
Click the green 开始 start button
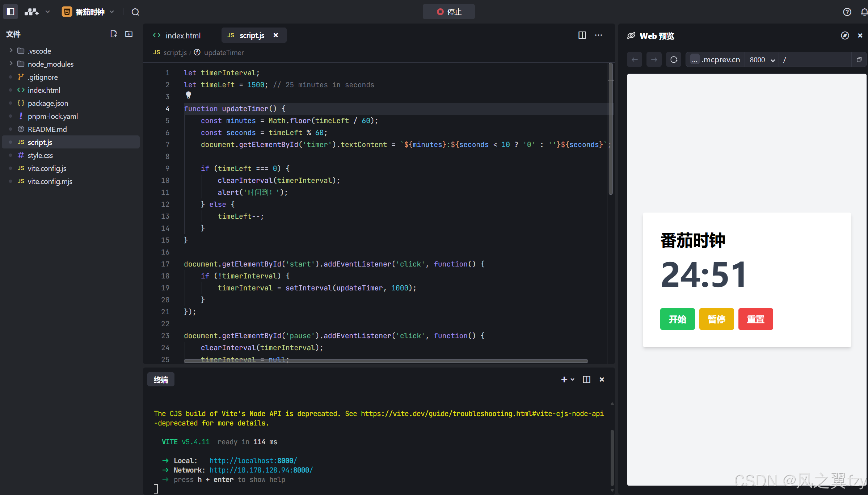tap(677, 319)
